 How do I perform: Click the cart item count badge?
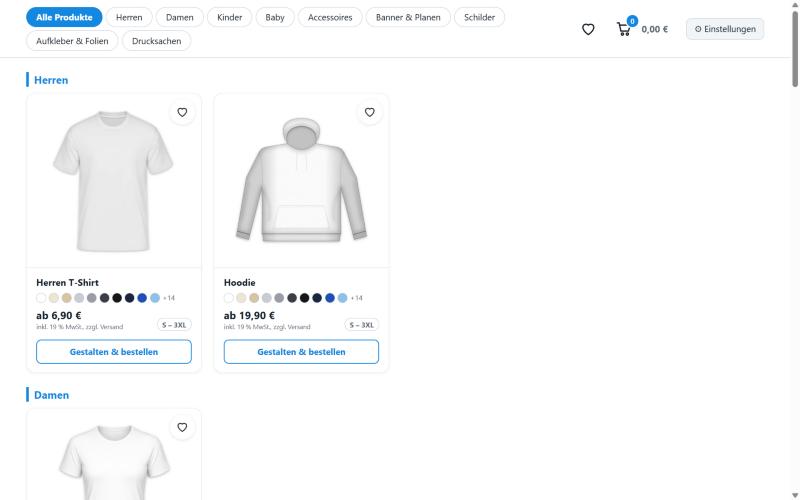632,21
